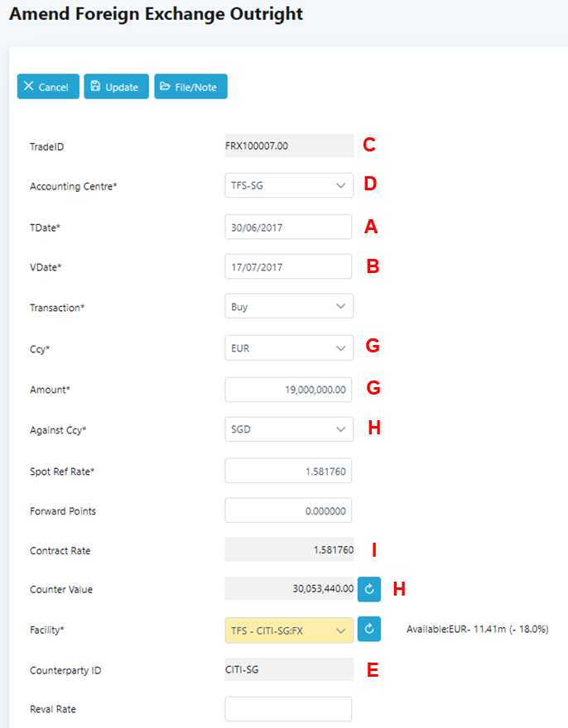Click the read-only TradeID field

[288, 146]
